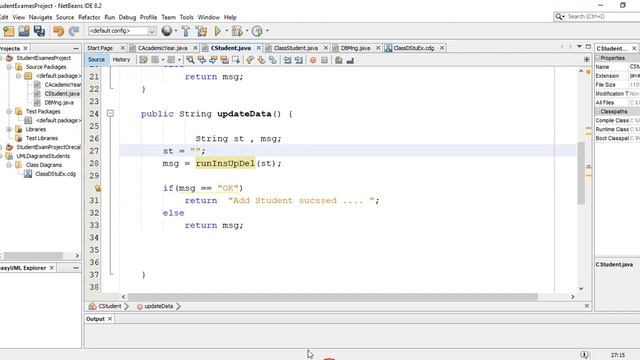640x360 pixels.
Task: Click the Clean and Build icon
Action: (201, 31)
